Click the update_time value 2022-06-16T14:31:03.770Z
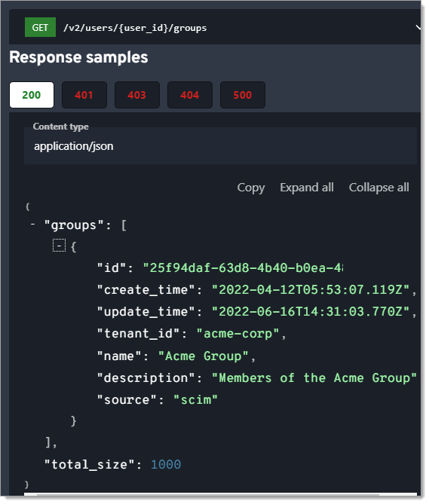The image size is (429, 504). [311, 312]
